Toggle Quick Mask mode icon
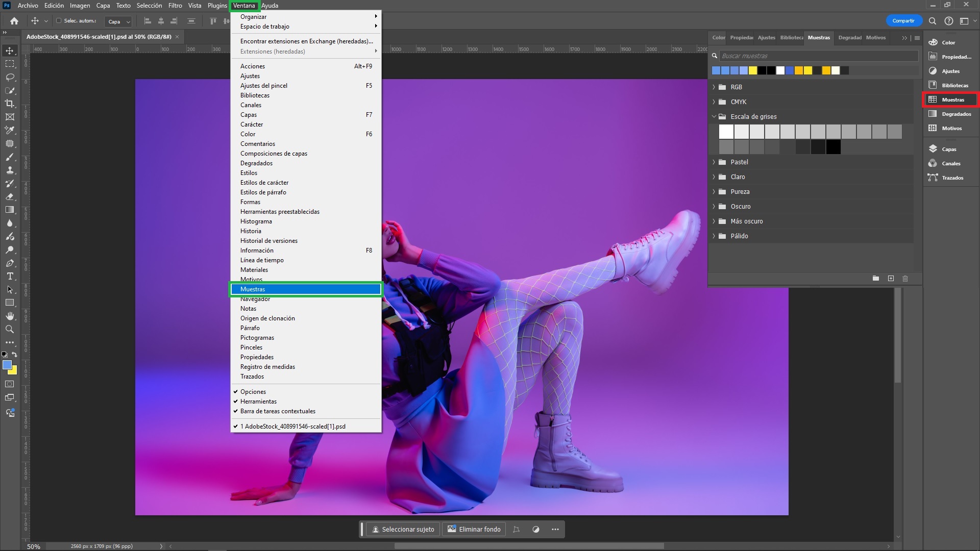The image size is (980, 551). coord(10,384)
